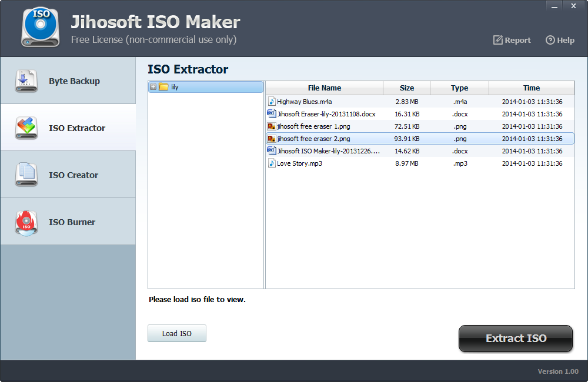588x382 pixels.
Task: Select the file name jihosoft free eraser 2.png
Action: 313,139
